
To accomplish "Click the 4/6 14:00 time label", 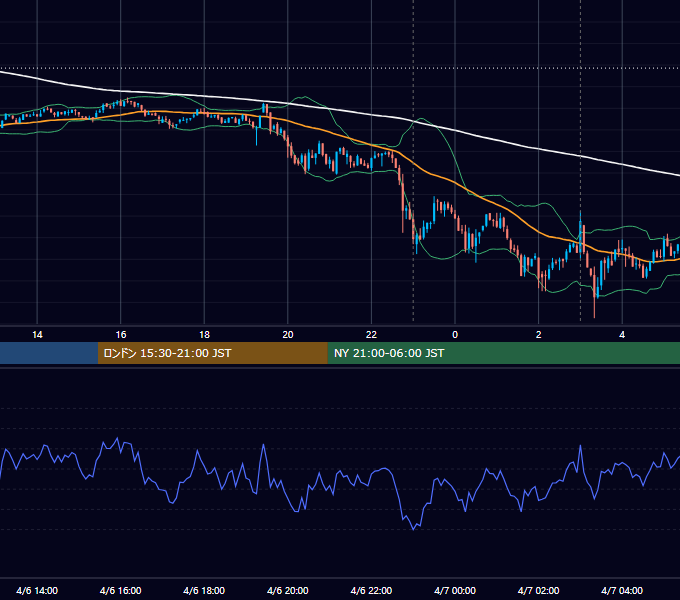I will 37,590.
